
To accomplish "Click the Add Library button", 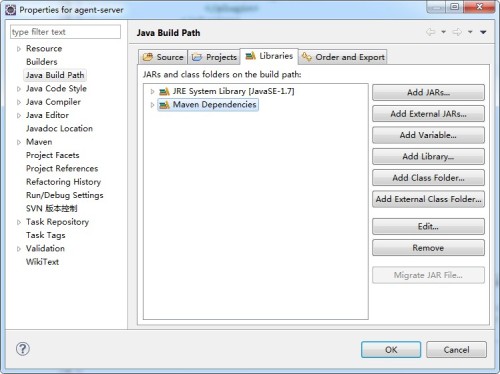I will click(428, 156).
